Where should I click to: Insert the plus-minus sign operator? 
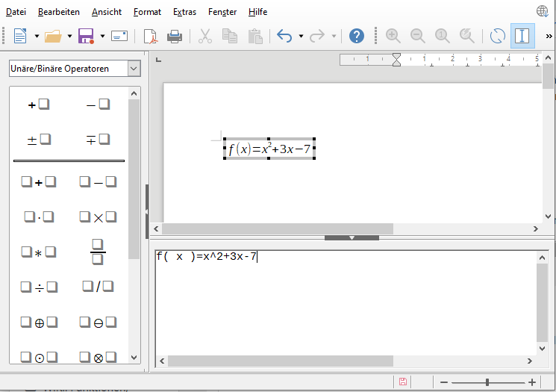tap(39, 139)
